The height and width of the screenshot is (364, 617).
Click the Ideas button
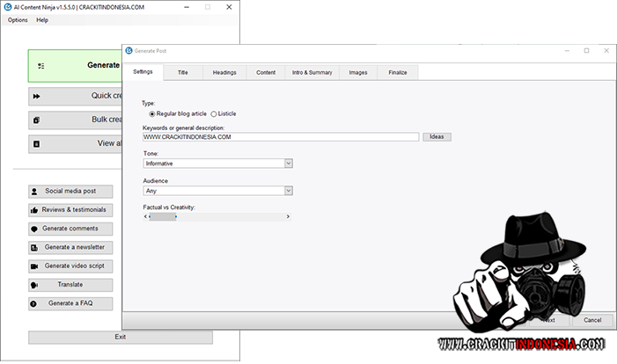(x=437, y=137)
